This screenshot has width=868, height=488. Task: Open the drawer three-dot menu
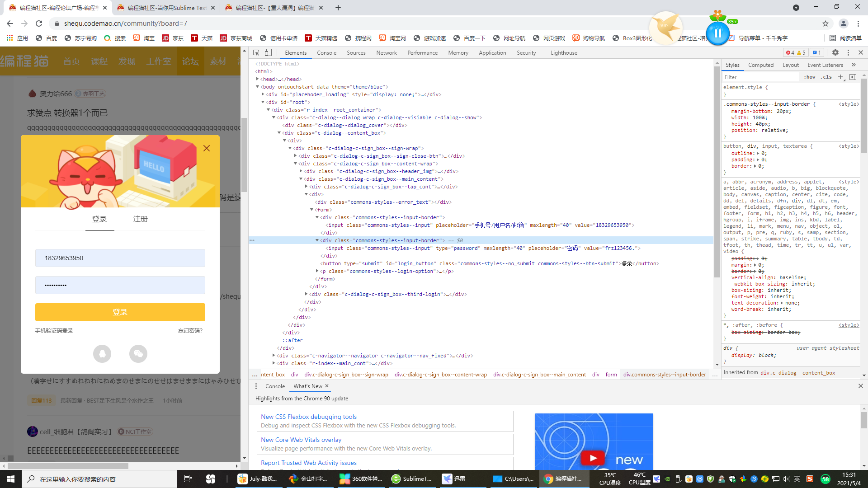coord(256,386)
